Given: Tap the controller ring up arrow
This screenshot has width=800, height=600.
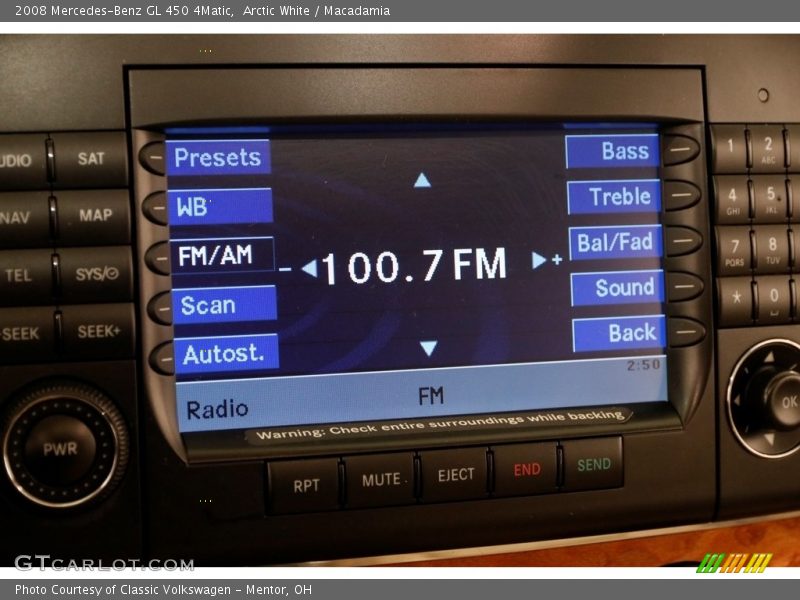Looking at the screenshot, I should point(769,357).
